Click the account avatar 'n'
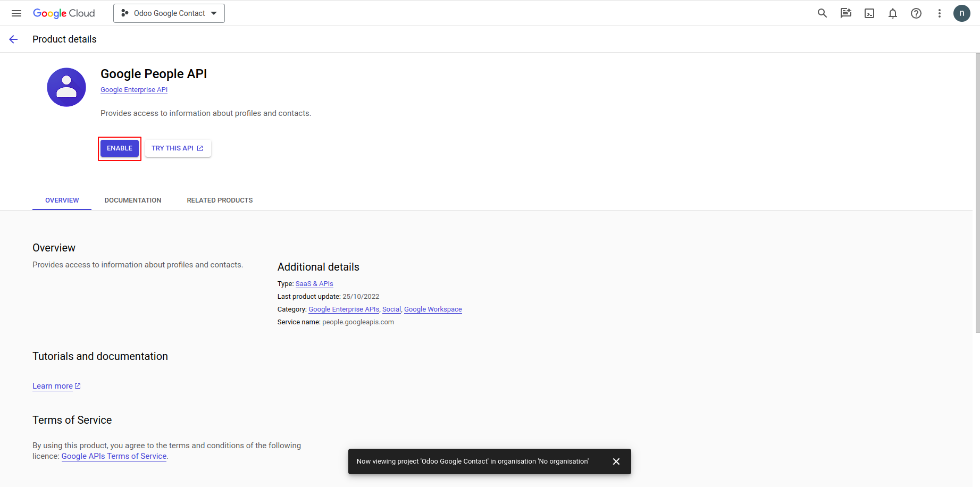 (x=962, y=13)
